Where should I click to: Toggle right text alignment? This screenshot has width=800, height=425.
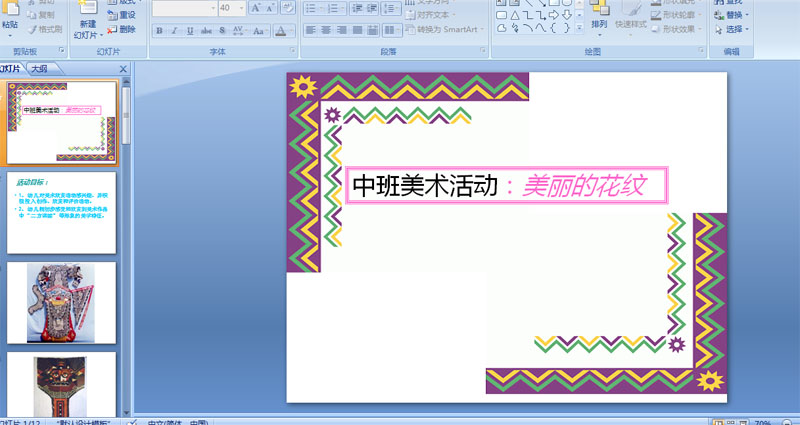[x=341, y=31]
